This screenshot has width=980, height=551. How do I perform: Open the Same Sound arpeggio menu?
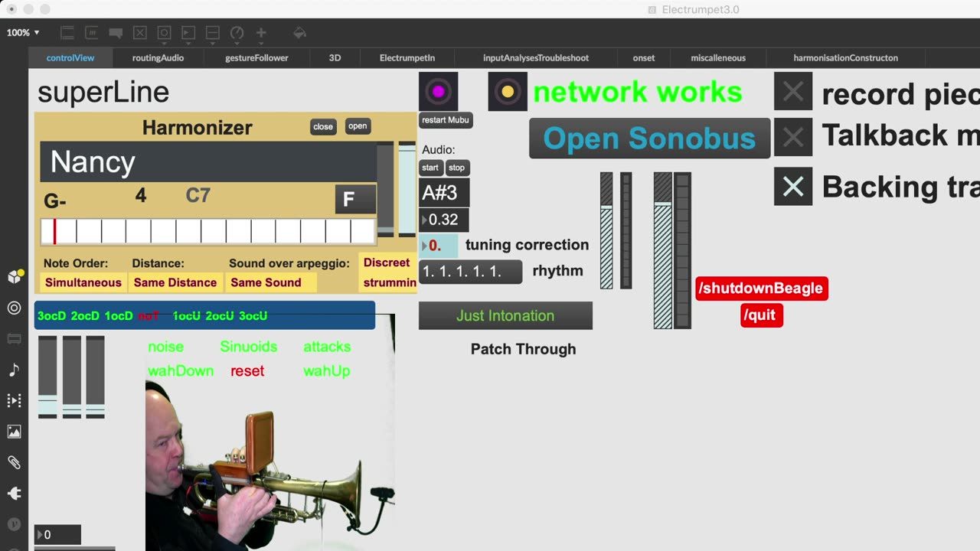pos(272,282)
